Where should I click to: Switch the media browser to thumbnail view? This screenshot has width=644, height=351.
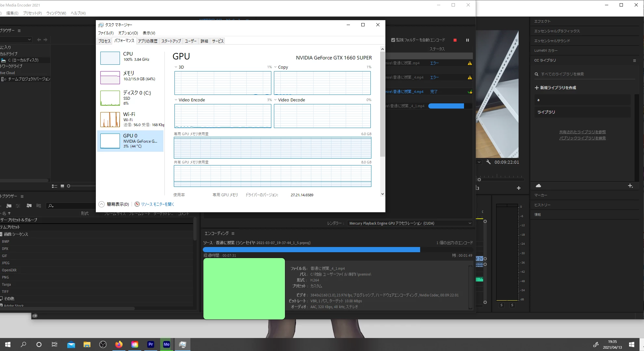pos(62,186)
